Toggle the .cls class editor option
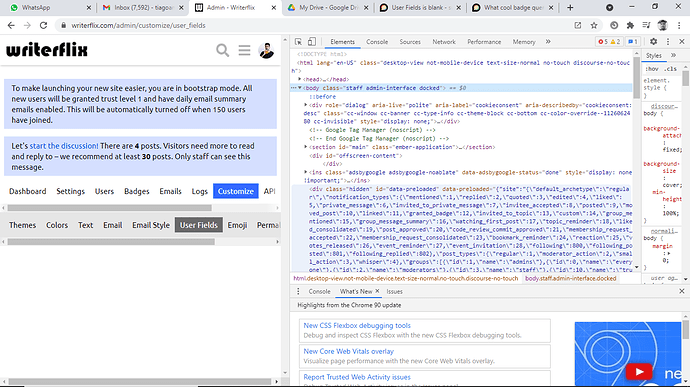690x387 pixels. coord(671,69)
